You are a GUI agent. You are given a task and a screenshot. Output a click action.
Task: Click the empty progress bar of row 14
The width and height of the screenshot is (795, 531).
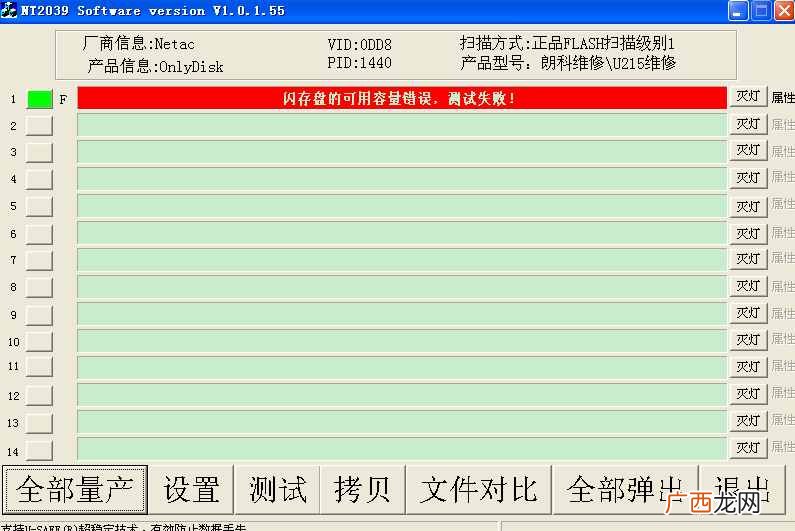(x=402, y=449)
